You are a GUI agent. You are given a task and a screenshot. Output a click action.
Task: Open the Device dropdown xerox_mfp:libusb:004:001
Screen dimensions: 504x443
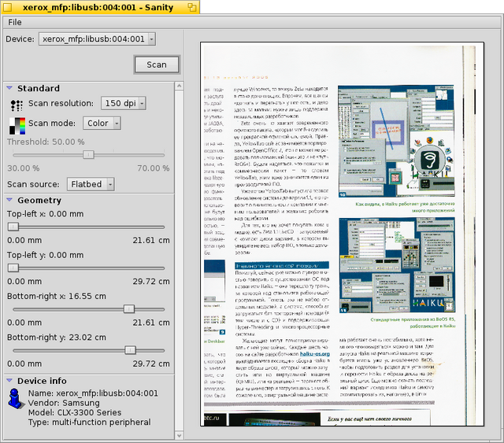coord(97,39)
